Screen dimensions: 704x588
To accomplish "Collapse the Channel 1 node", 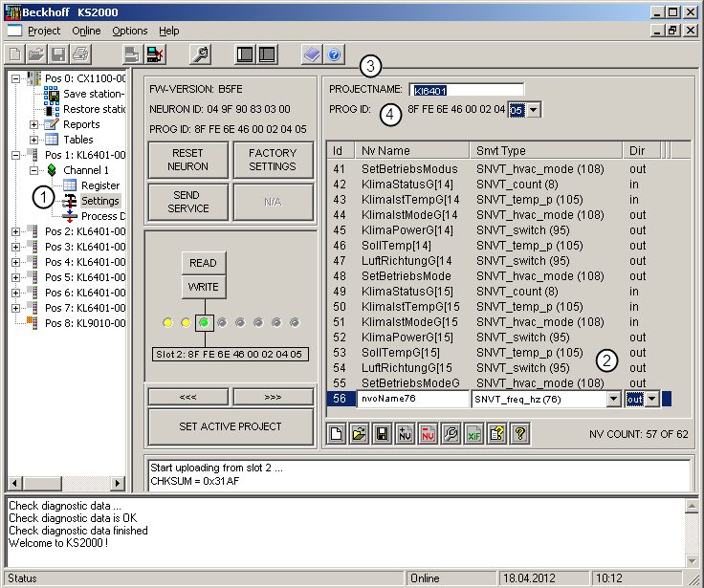I will 33,170.
